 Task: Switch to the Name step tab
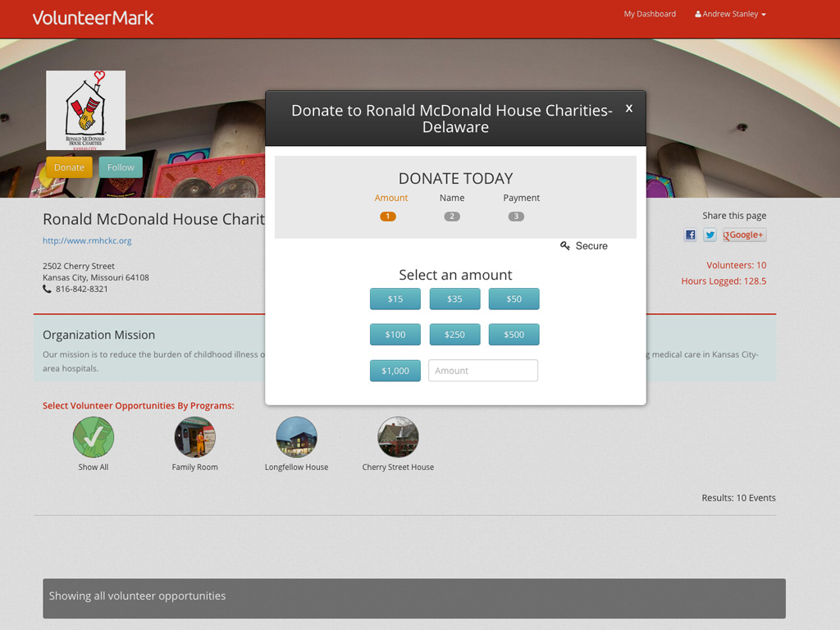tap(452, 198)
